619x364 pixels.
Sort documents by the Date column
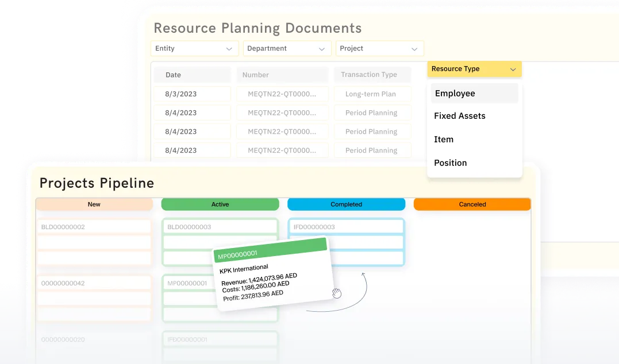coord(192,75)
